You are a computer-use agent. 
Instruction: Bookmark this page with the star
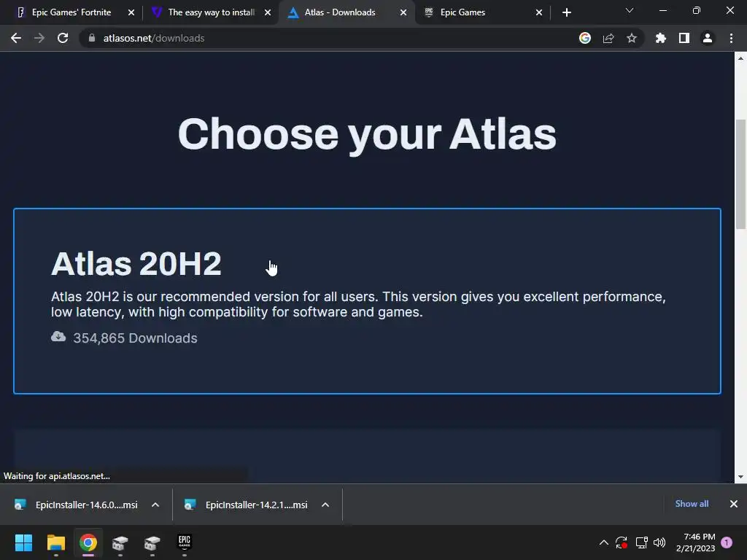[x=632, y=38]
